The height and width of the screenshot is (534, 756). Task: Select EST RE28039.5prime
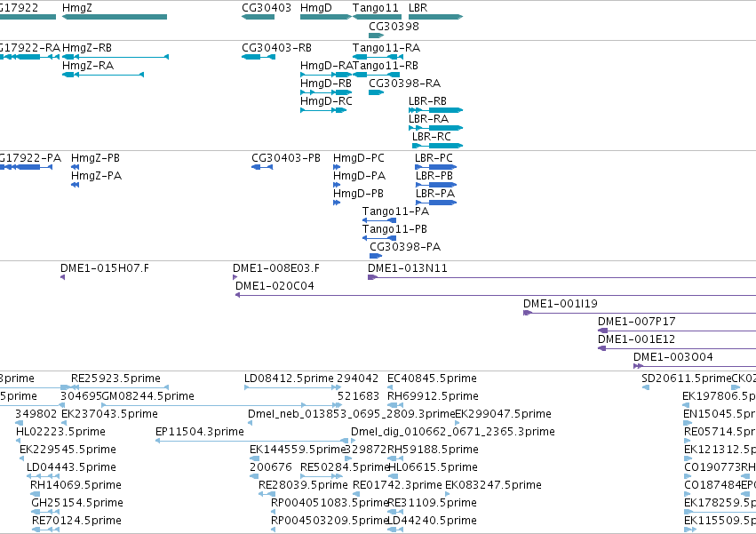click(x=303, y=485)
